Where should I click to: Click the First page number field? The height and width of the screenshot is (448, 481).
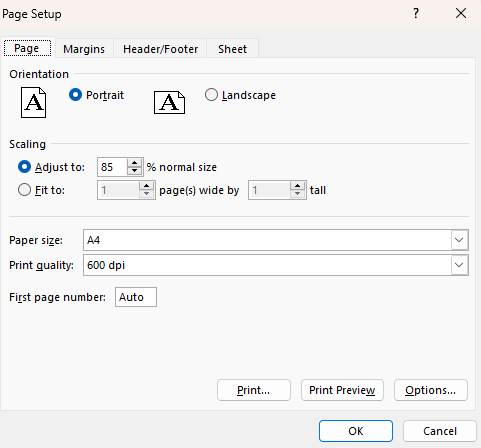point(136,297)
